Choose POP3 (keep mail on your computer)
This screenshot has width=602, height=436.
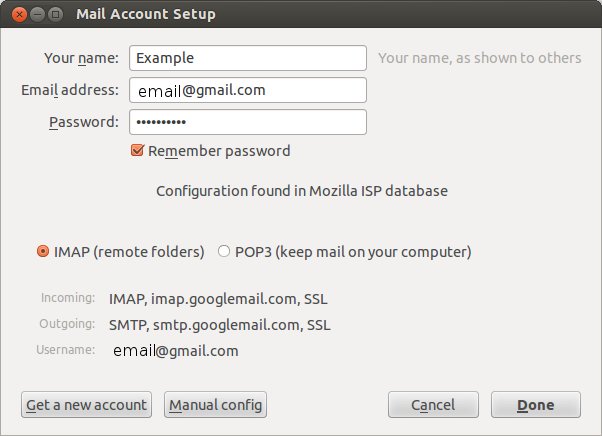pyautogui.click(x=224, y=252)
